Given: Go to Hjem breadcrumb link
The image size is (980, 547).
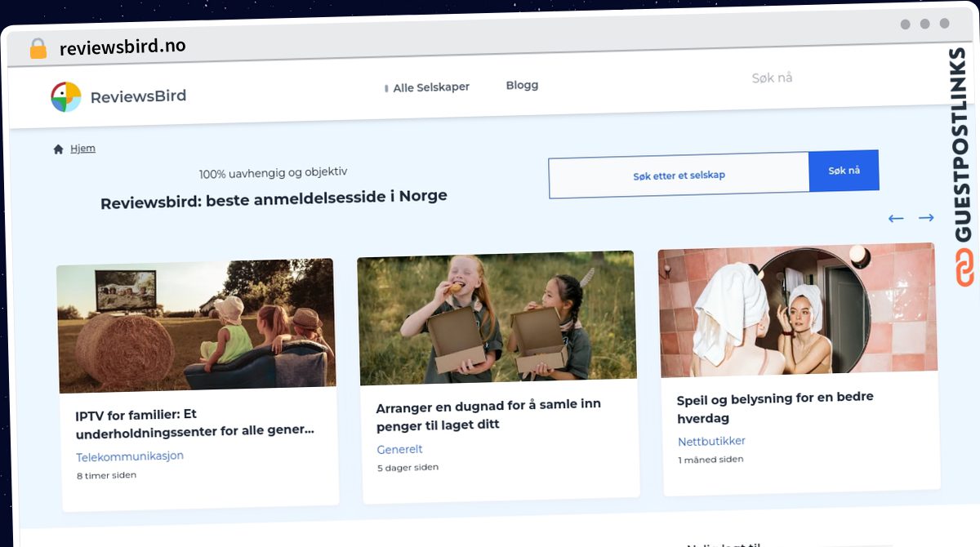Looking at the screenshot, I should tap(82, 149).
